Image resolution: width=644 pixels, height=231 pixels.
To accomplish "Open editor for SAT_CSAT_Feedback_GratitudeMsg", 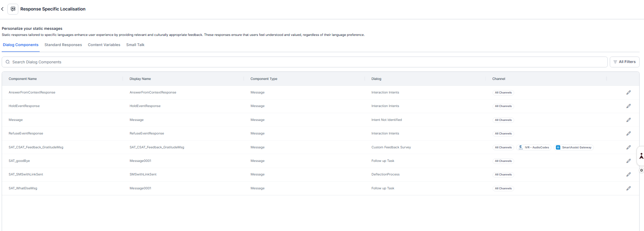I will click(x=628, y=147).
